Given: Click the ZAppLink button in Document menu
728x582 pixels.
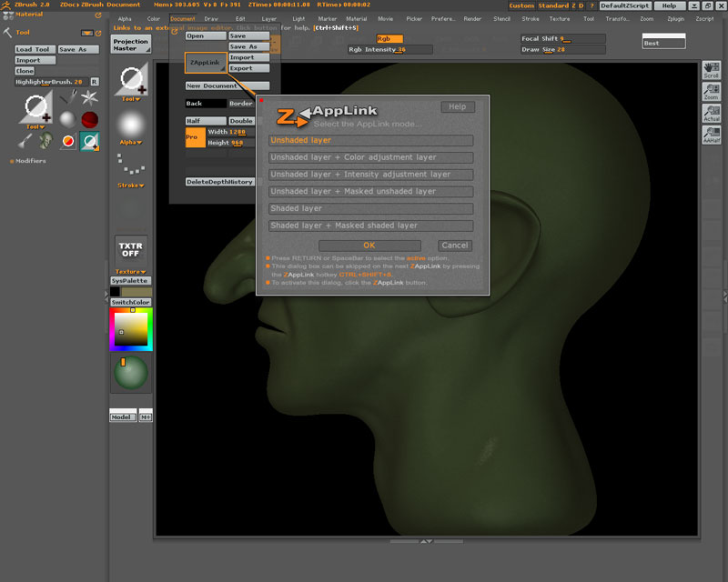Looking at the screenshot, I should click(x=205, y=63).
